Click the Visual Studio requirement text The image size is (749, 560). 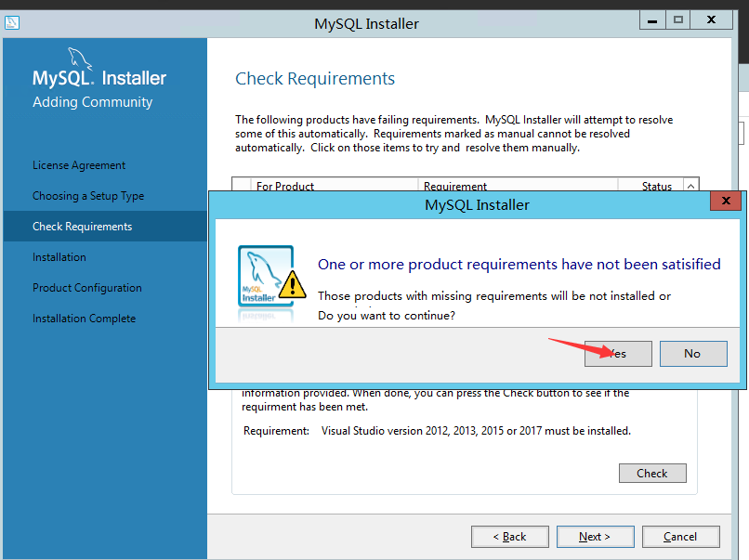pyautogui.click(x=476, y=431)
